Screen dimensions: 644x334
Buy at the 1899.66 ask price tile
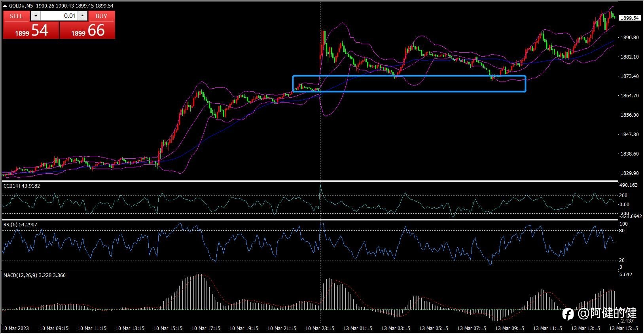pos(87,30)
